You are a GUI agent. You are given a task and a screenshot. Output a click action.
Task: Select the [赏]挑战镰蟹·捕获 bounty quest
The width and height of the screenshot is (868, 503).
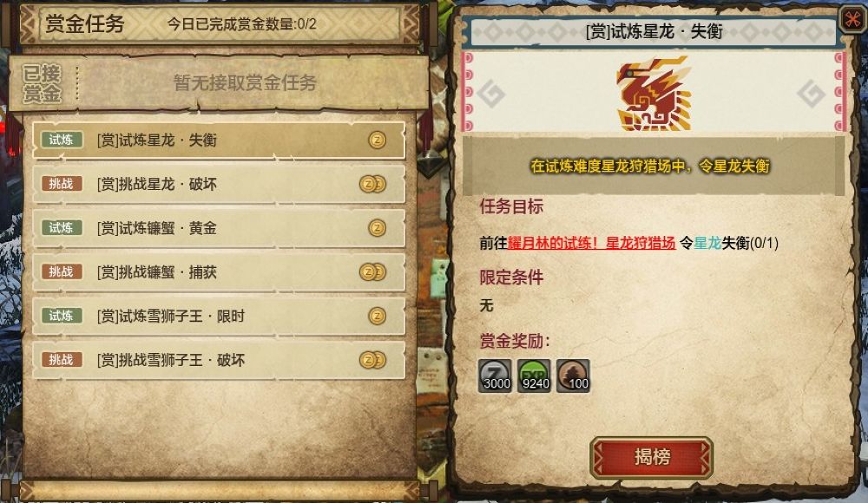click(x=219, y=271)
